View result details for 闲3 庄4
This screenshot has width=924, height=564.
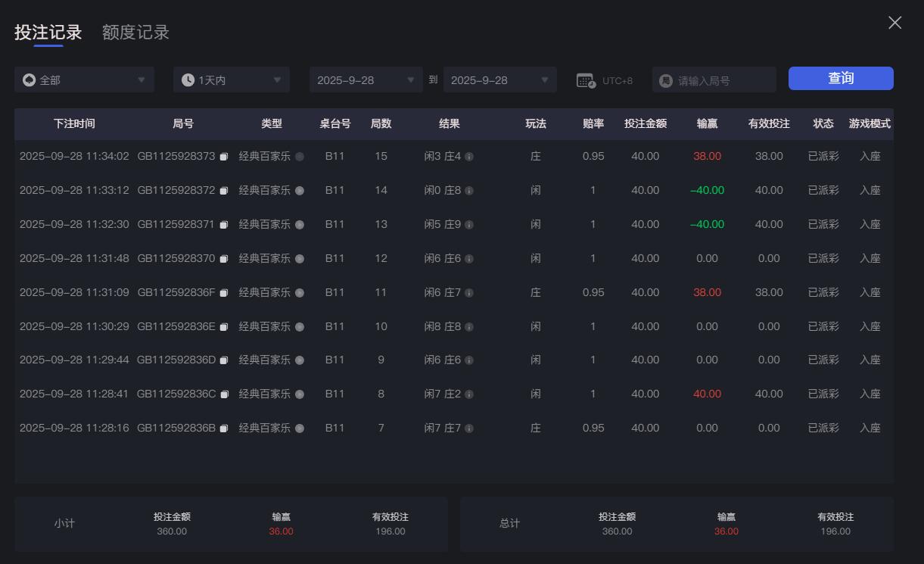[x=468, y=156]
